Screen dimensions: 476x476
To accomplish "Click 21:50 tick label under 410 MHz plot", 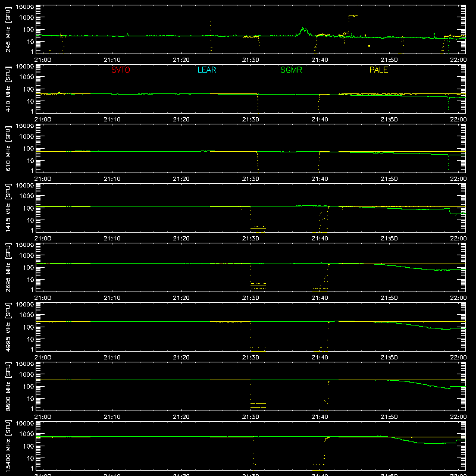I will coord(389,120).
